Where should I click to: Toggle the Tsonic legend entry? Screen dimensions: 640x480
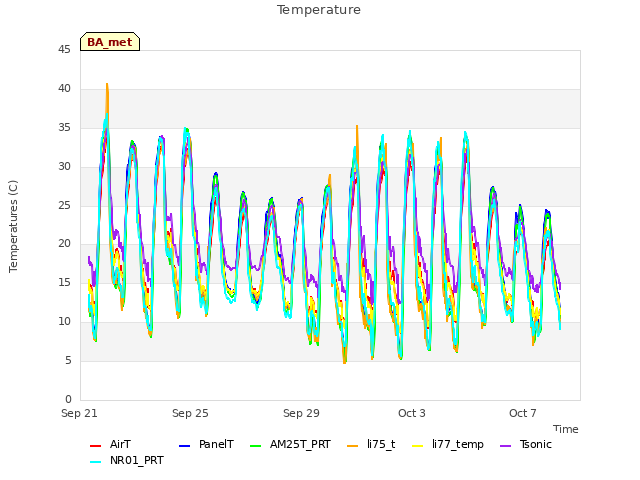point(526,444)
